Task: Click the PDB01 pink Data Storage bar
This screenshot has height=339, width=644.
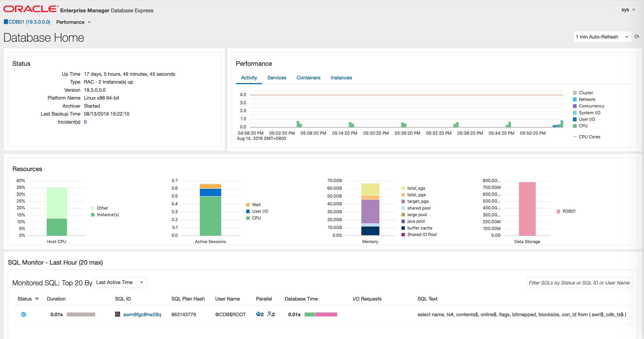Action: click(527, 209)
